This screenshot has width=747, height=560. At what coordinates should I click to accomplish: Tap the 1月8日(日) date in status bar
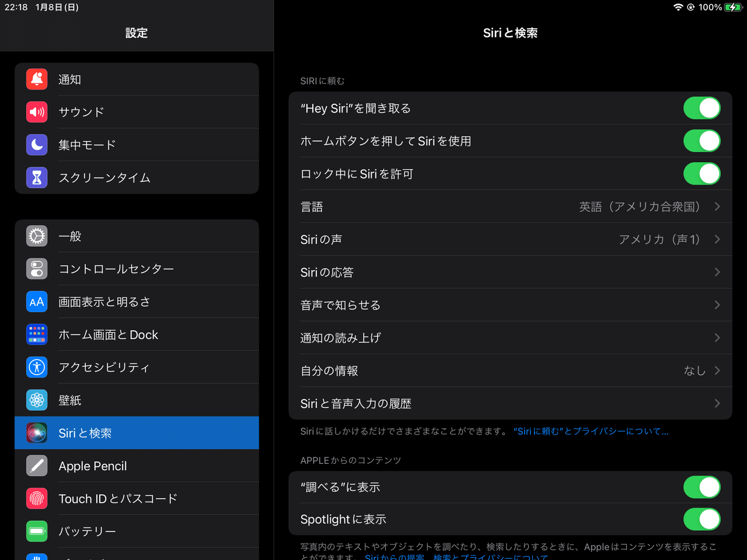pyautogui.click(x=57, y=7)
